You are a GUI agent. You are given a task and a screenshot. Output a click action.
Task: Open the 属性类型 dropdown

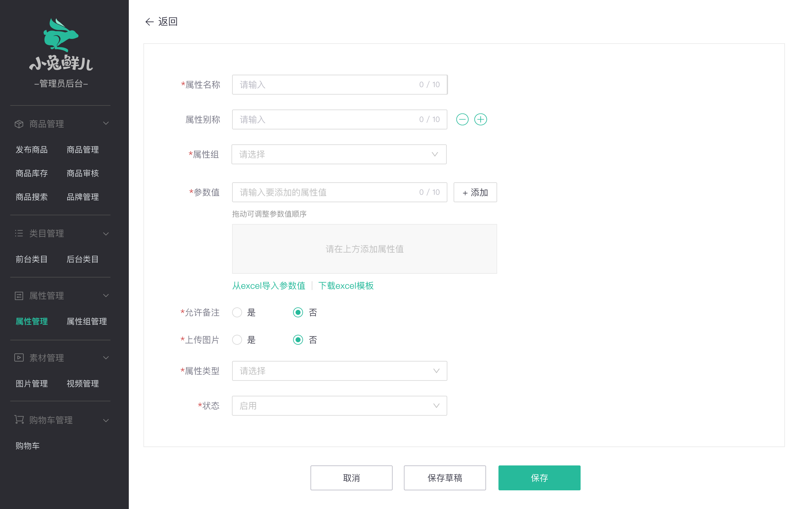click(339, 371)
